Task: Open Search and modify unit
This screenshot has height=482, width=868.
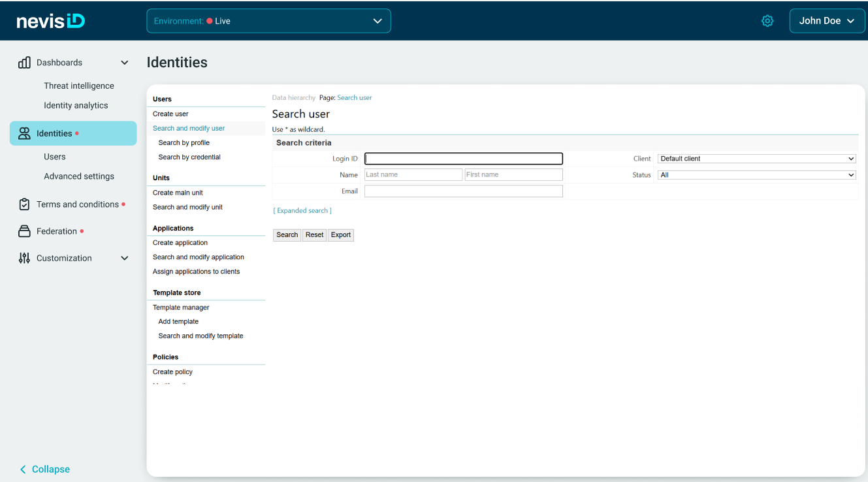Action: click(x=187, y=207)
